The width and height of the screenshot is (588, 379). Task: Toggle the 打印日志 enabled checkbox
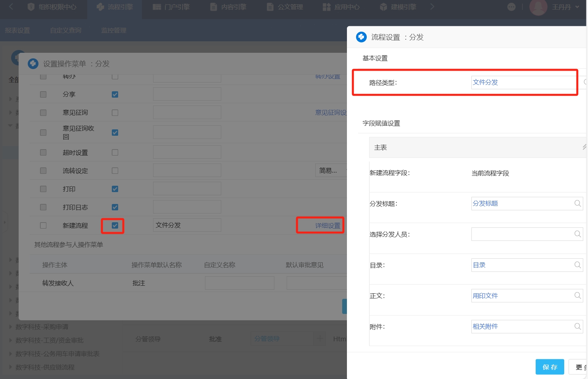point(115,207)
